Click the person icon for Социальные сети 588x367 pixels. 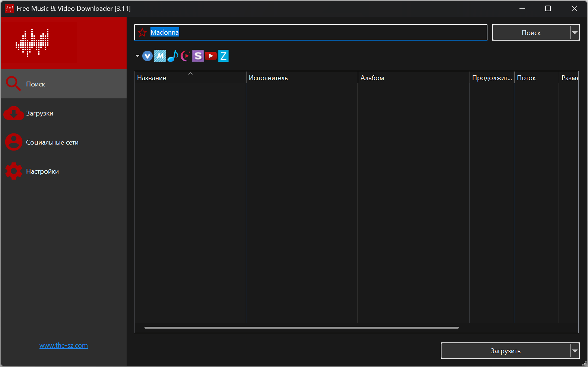14,142
